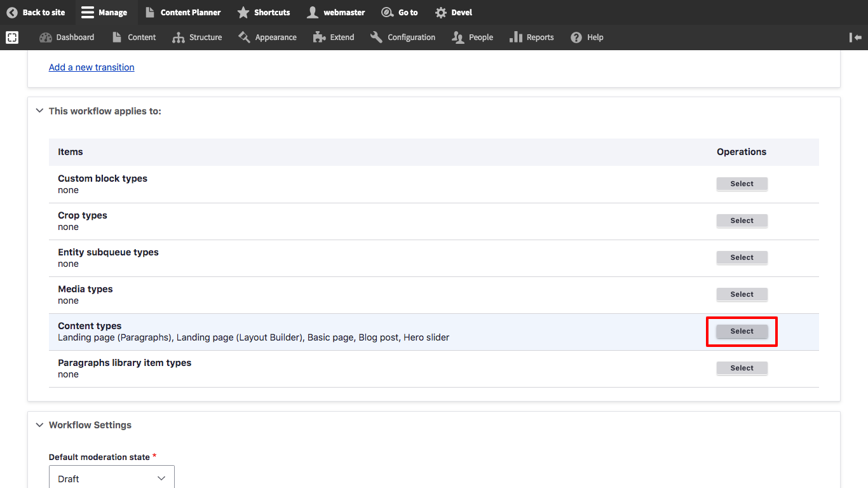Click the Add a new transition link

pyautogui.click(x=92, y=67)
